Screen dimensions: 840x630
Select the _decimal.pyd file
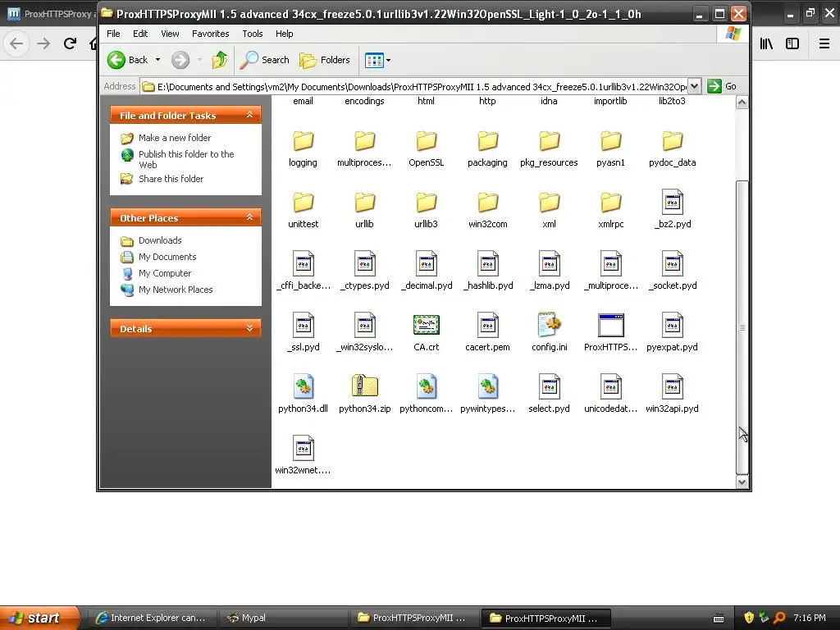426,272
